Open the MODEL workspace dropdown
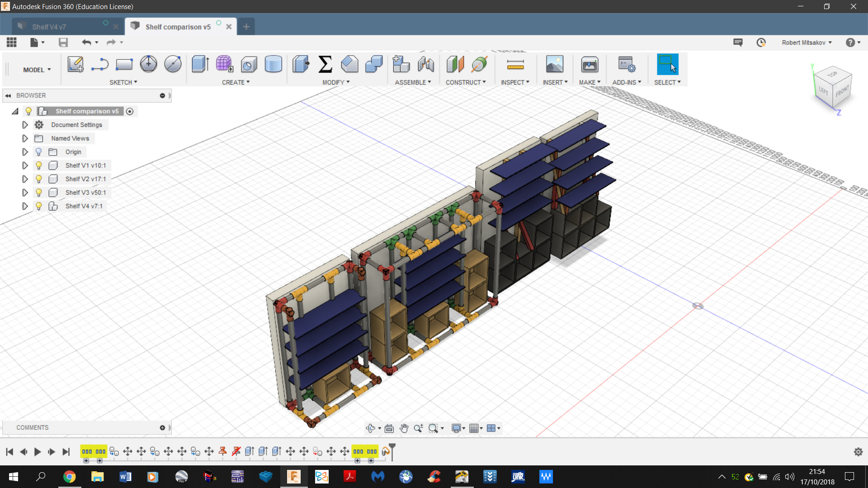The image size is (868, 488). click(37, 70)
